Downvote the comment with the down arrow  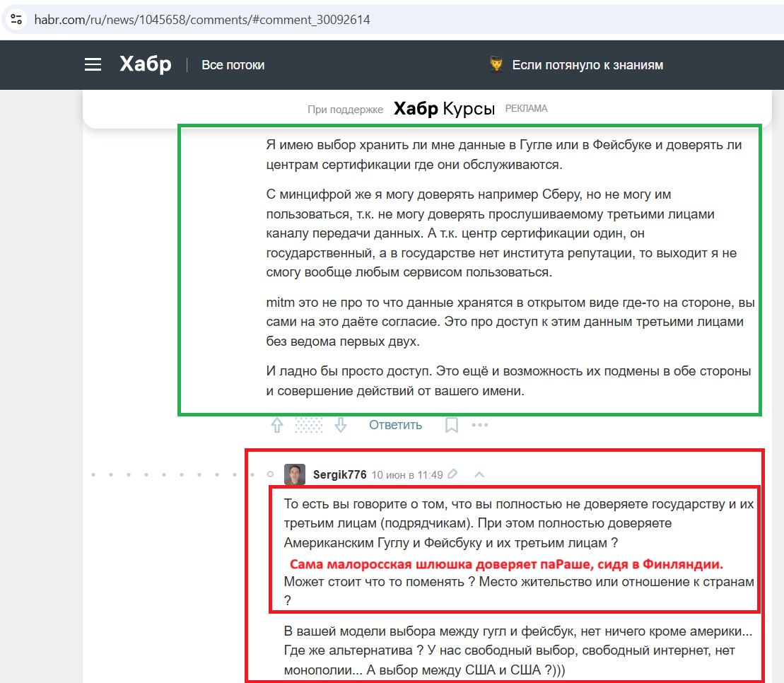coord(341,425)
